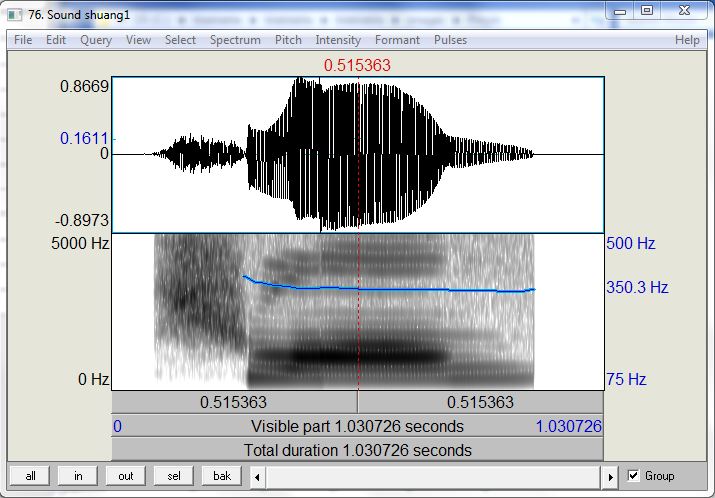The width and height of the screenshot is (715, 498).
Task: Click the 'in' zoom button
Action: 78,476
